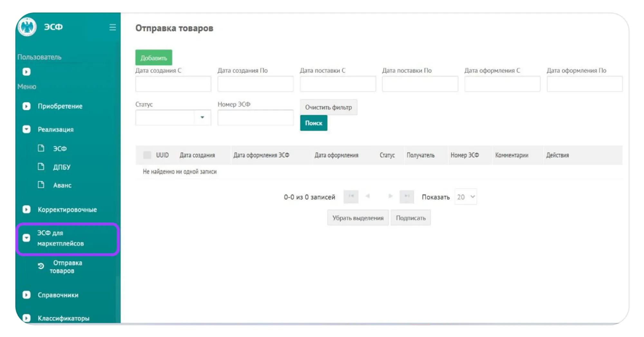Go to the last page of results

pyautogui.click(x=407, y=196)
